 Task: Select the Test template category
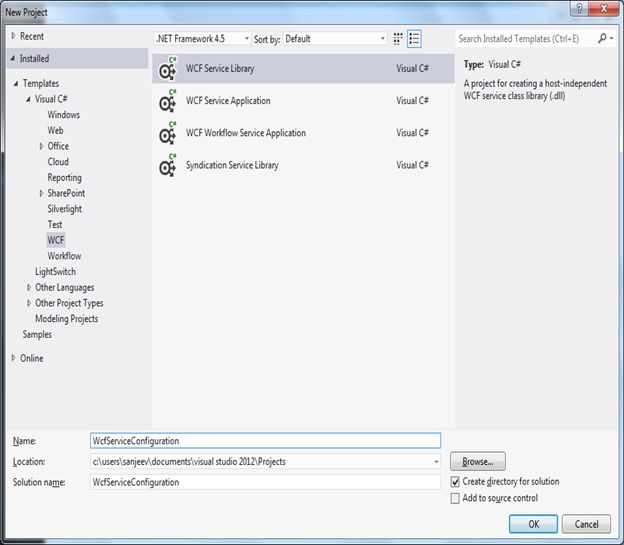(55, 225)
